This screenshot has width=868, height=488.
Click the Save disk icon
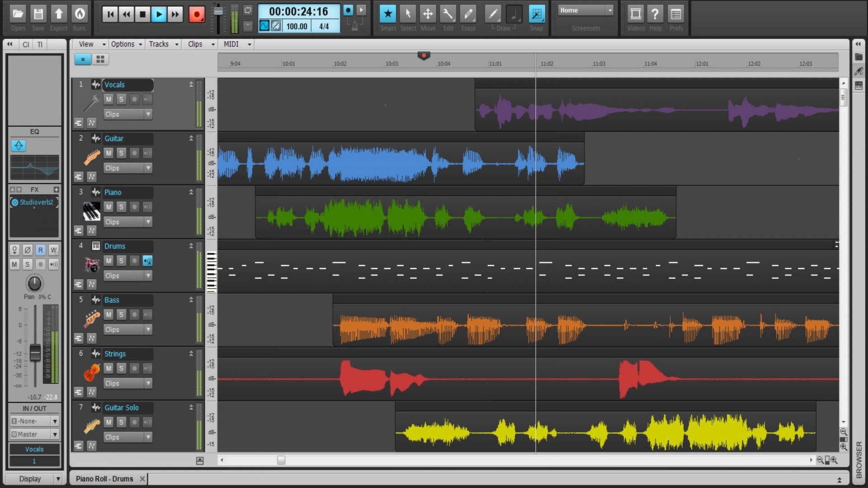click(38, 14)
